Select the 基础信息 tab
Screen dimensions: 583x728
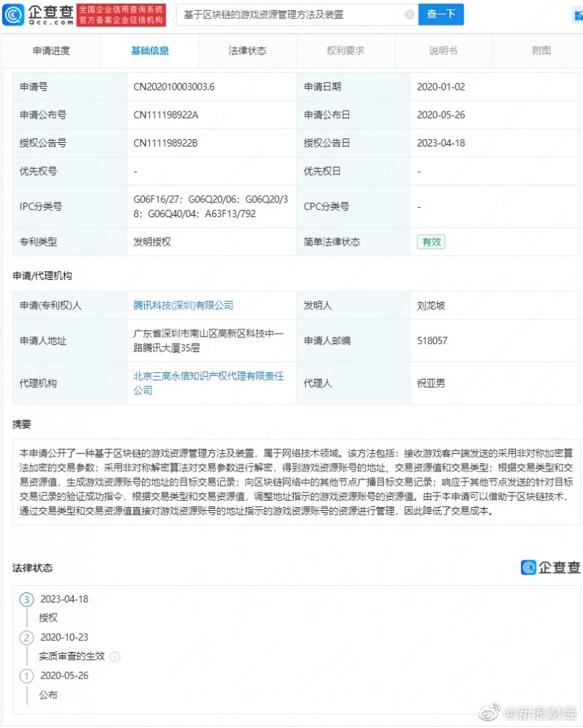click(x=149, y=51)
